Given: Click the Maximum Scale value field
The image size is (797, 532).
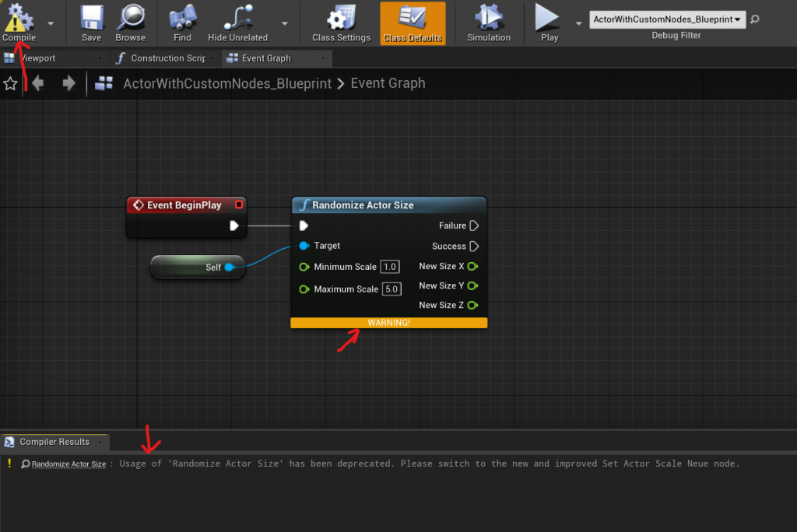Looking at the screenshot, I should (x=391, y=289).
